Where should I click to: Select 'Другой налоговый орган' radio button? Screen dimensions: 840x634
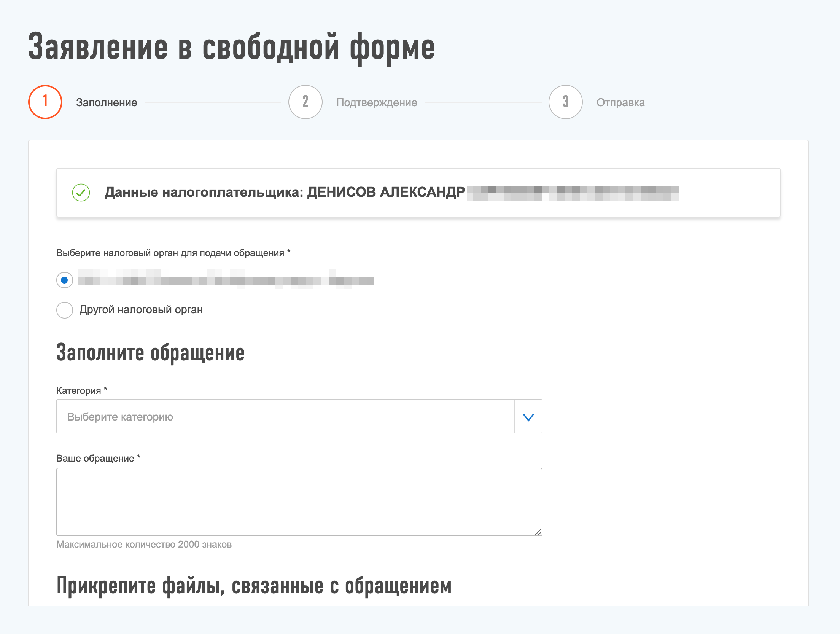click(65, 310)
